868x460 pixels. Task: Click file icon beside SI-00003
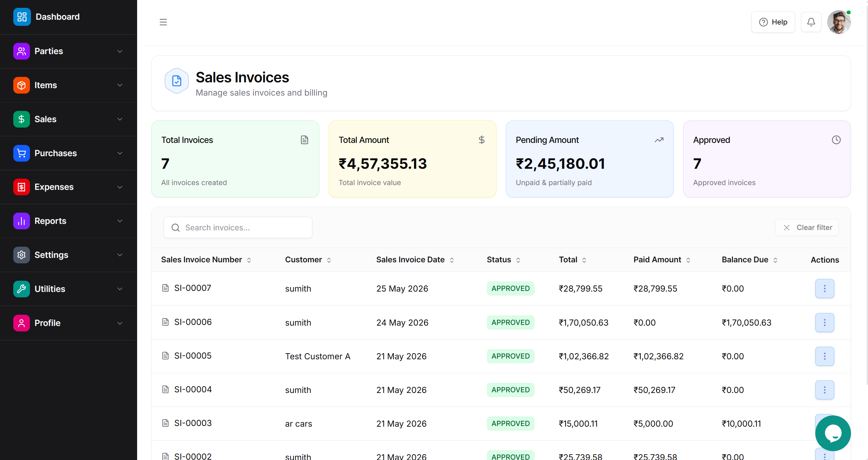coord(165,423)
